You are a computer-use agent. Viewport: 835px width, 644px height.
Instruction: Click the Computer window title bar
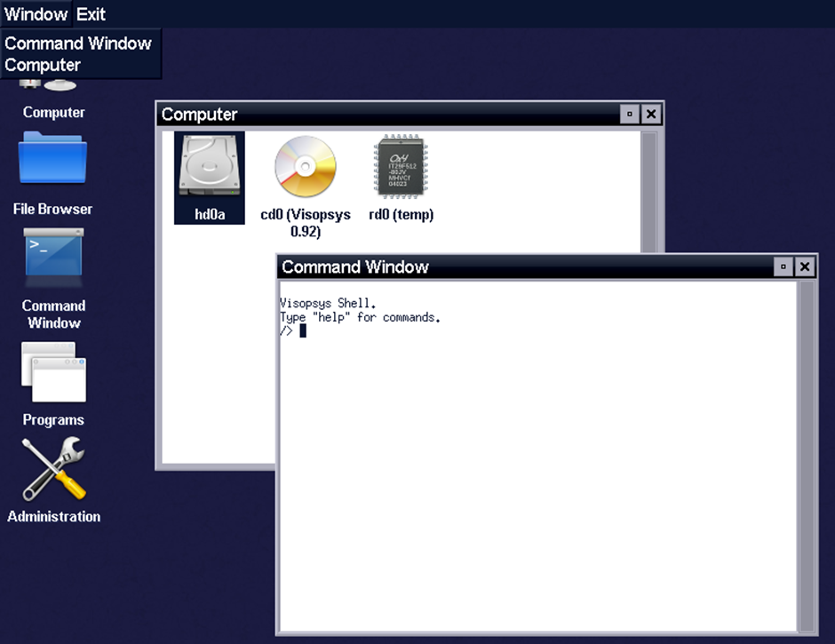(x=400, y=114)
